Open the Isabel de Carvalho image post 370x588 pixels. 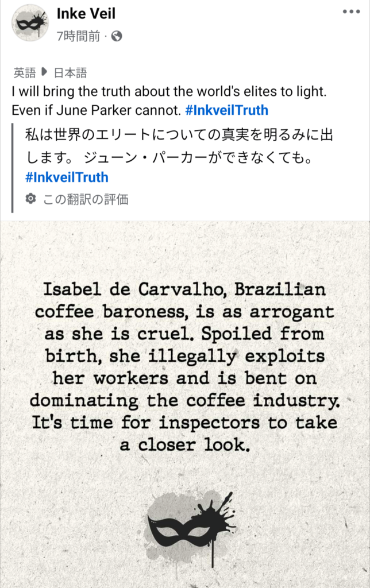185,405
